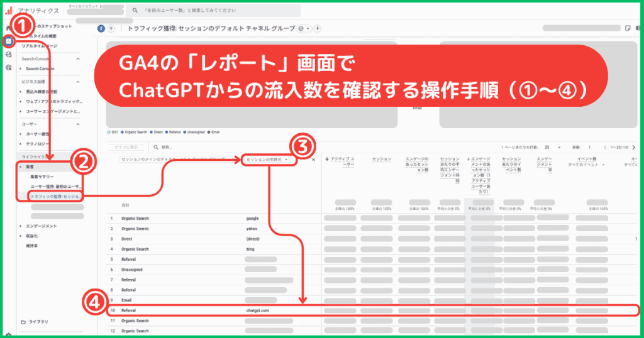This screenshot has width=644, height=338.
Task: Open ライブラリ in the sidebar
Action: click(38, 322)
